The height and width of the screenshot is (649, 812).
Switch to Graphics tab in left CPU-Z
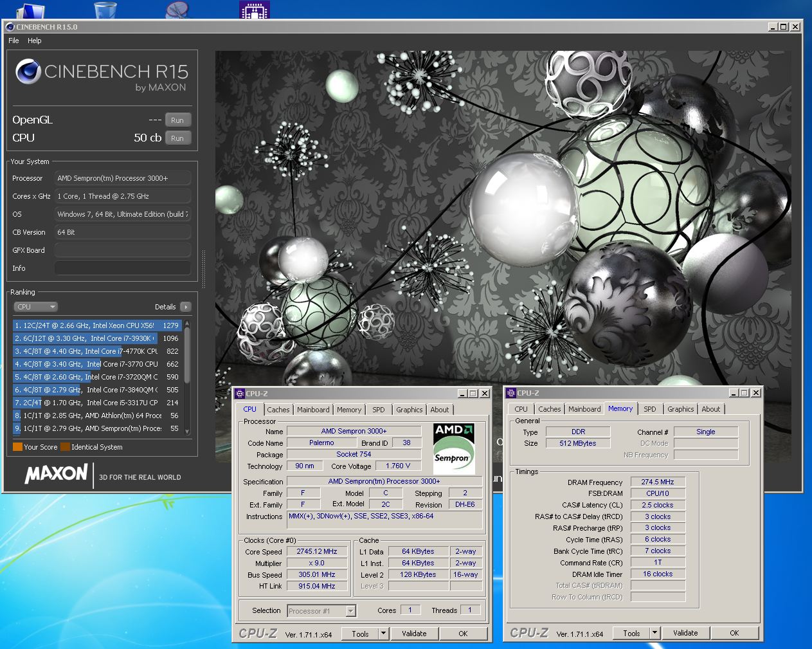pos(410,410)
